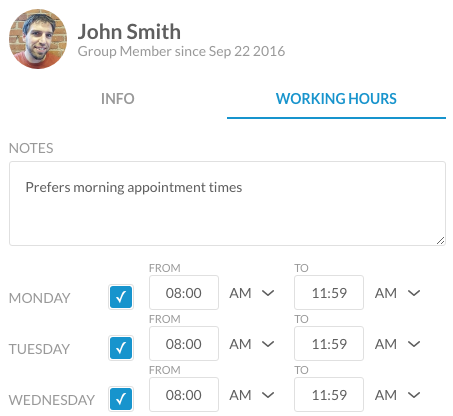The image size is (453, 416).
Task: Edit Tuesday's To time field
Action: [x=329, y=344]
